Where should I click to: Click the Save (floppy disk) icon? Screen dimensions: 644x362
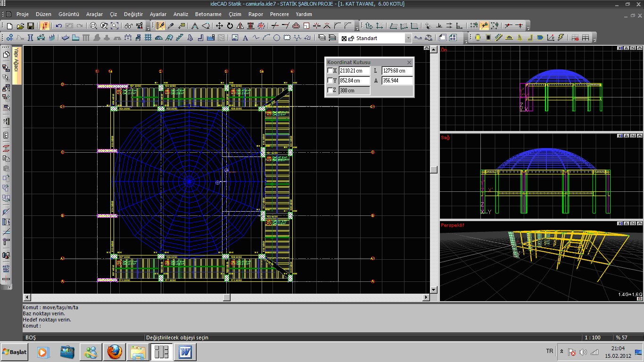31,26
